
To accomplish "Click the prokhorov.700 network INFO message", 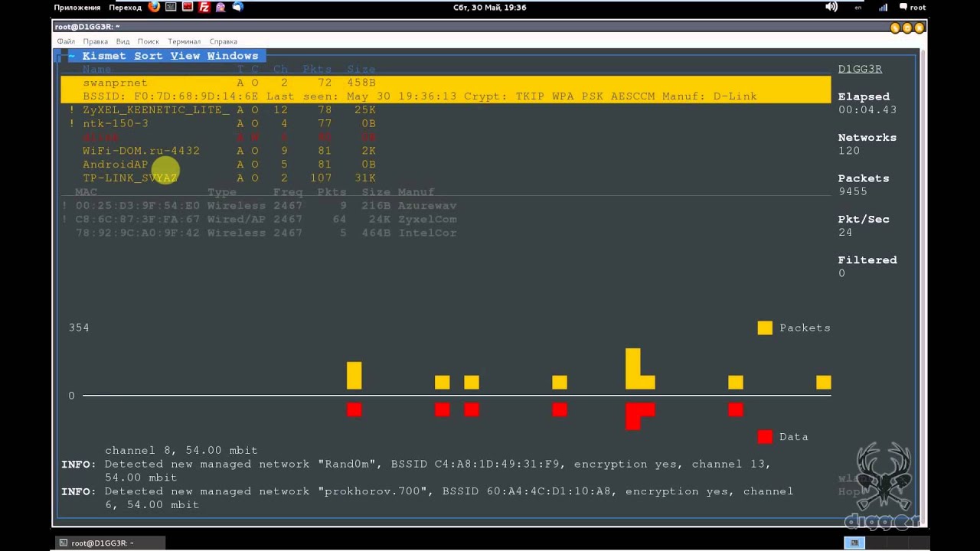I will point(427,498).
